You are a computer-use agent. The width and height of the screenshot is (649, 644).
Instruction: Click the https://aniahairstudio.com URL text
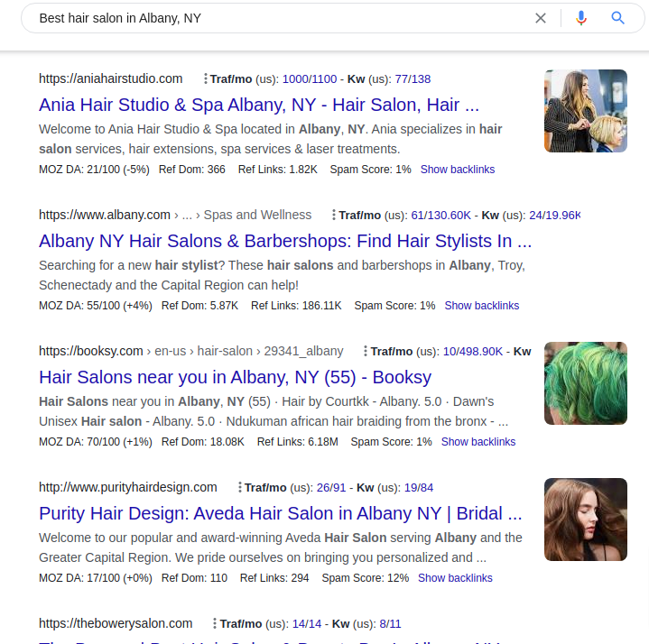pos(110,78)
